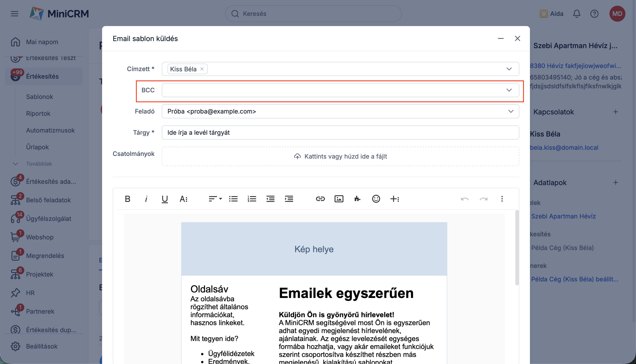Decrease indent in the editor
636x364 pixels.
coord(270,199)
